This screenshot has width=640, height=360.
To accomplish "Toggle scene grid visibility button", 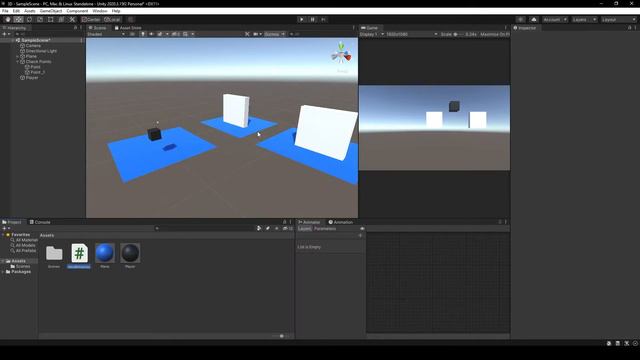I will point(185,34).
